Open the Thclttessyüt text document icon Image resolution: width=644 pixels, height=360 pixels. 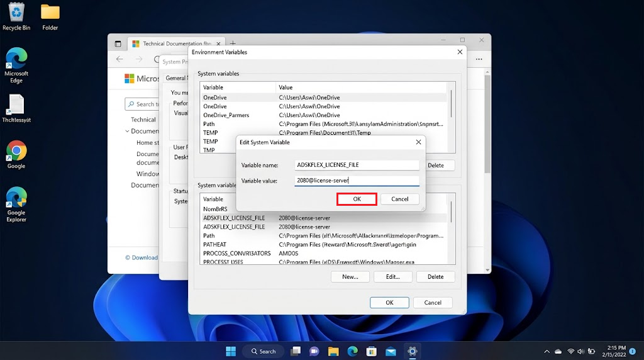(16, 108)
